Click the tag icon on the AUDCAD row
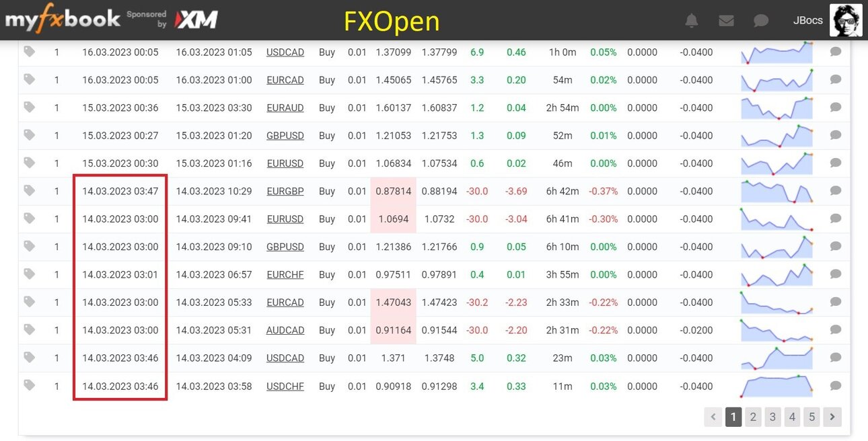868x441 pixels. click(29, 330)
